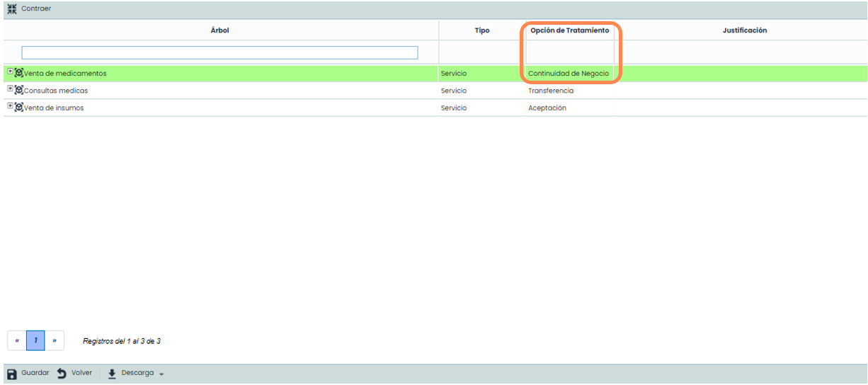Sort by the Árbol column header
Viewport: 868px width, 385px height.
[219, 30]
